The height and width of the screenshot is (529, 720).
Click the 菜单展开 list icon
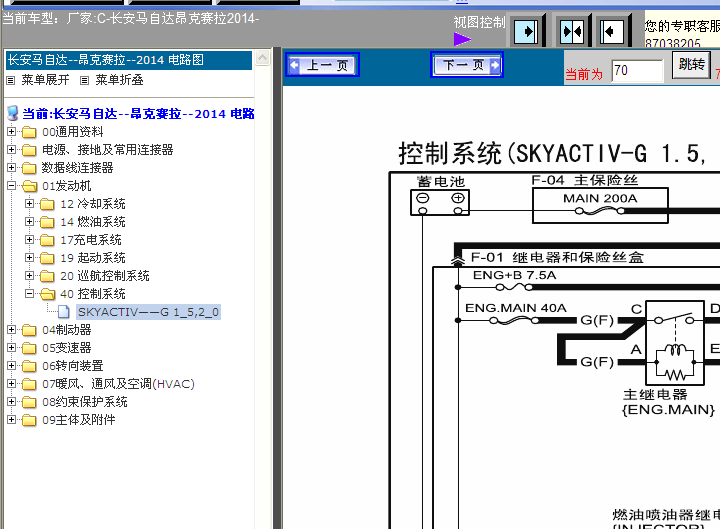point(11,81)
